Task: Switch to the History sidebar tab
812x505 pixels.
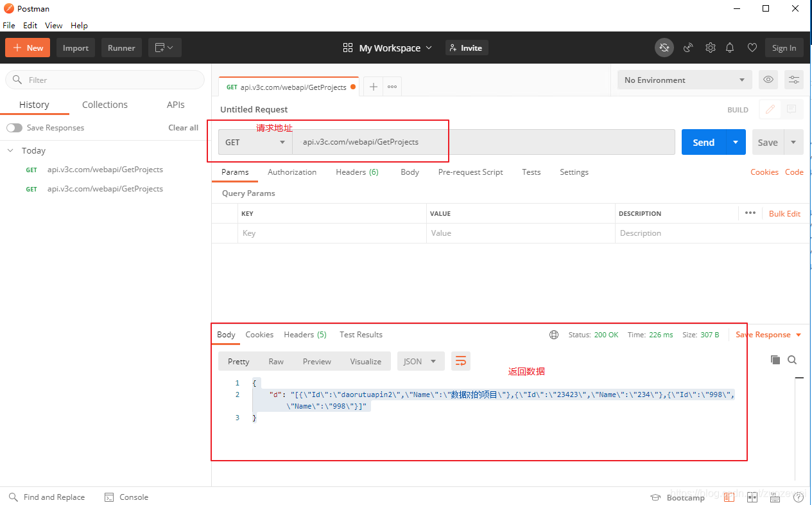Action: coord(34,105)
